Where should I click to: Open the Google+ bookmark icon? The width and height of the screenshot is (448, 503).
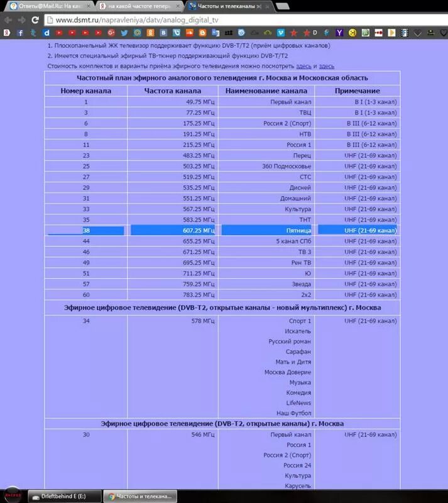111,33
